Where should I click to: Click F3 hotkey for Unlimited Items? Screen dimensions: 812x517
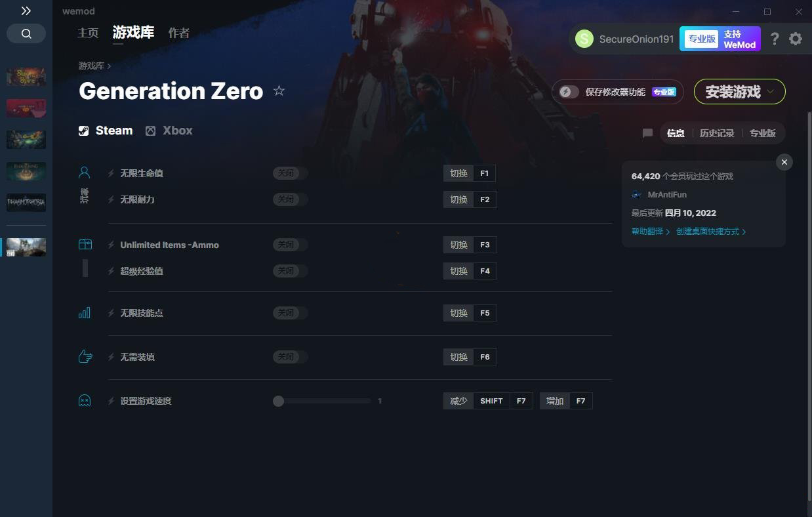click(485, 245)
